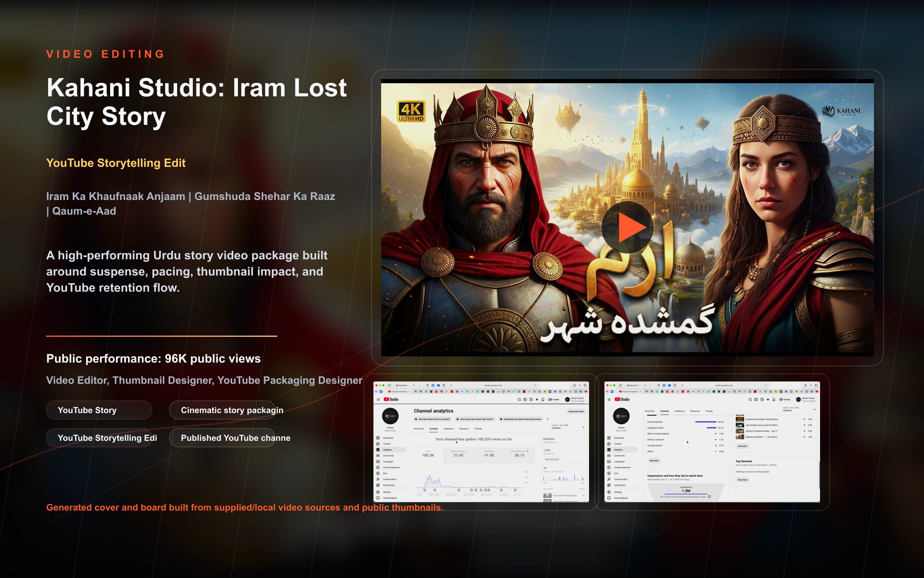The height and width of the screenshot is (578, 924).
Task: Click Audio library icon in right screenshot sidebar
Action: click(x=609, y=485)
